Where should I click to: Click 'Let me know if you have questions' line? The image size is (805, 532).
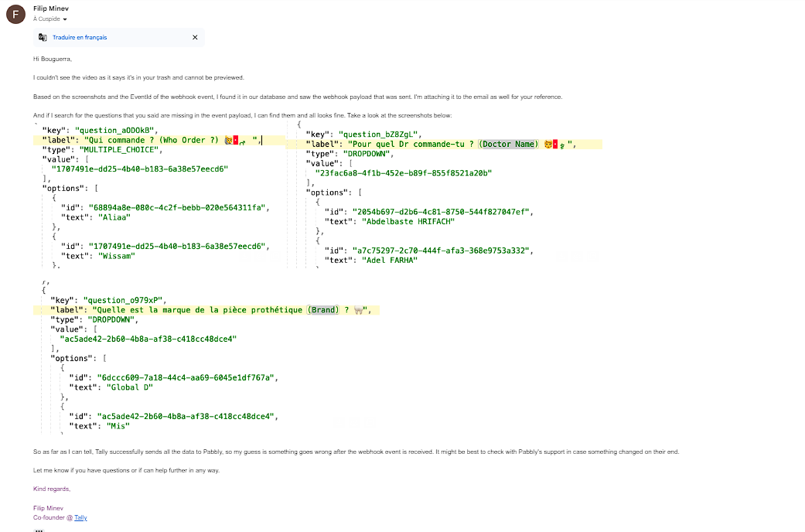coord(126,470)
